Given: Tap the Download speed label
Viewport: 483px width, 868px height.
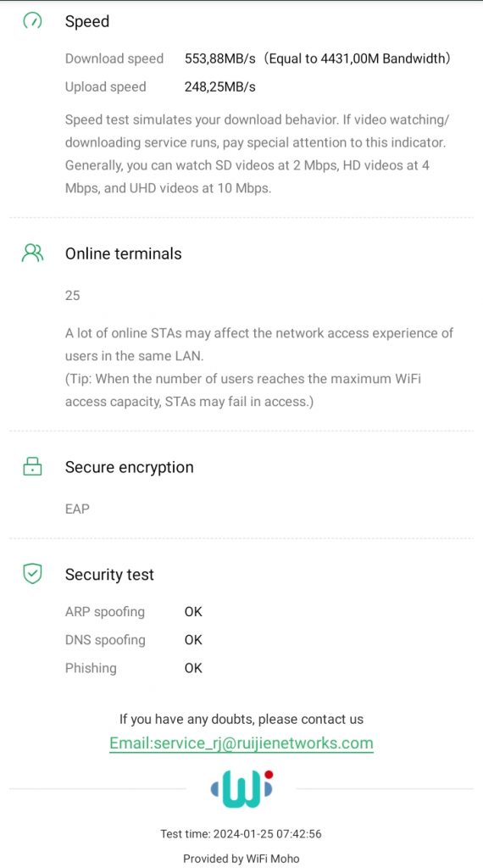Looking at the screenshot, I should pos(114,58).
